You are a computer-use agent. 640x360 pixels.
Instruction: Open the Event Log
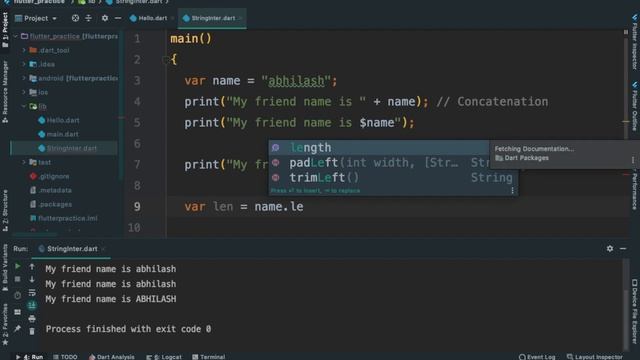point(537,357)
